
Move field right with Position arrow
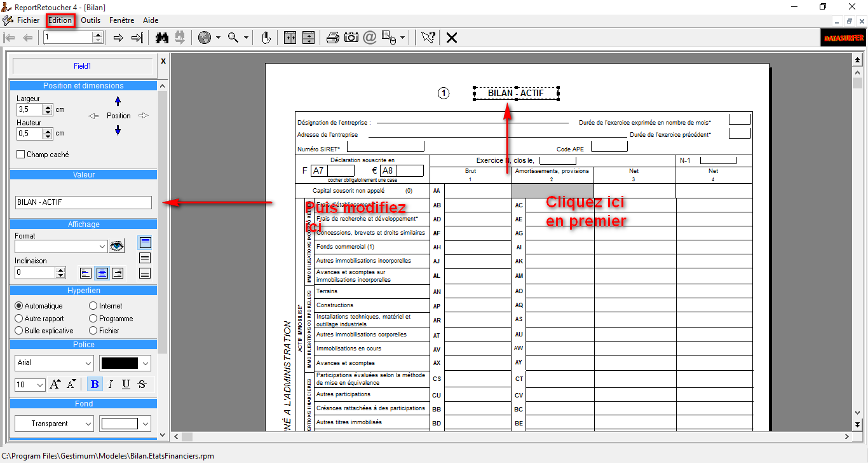point(143,116)
